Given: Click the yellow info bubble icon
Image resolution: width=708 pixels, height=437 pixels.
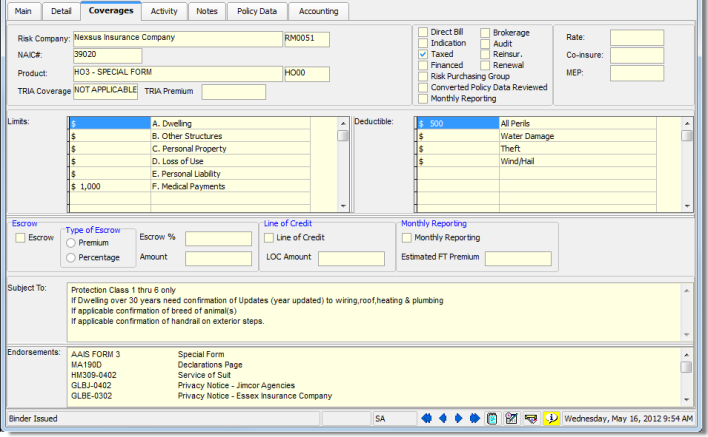Looking at the screenshot, I should (551, 418).
